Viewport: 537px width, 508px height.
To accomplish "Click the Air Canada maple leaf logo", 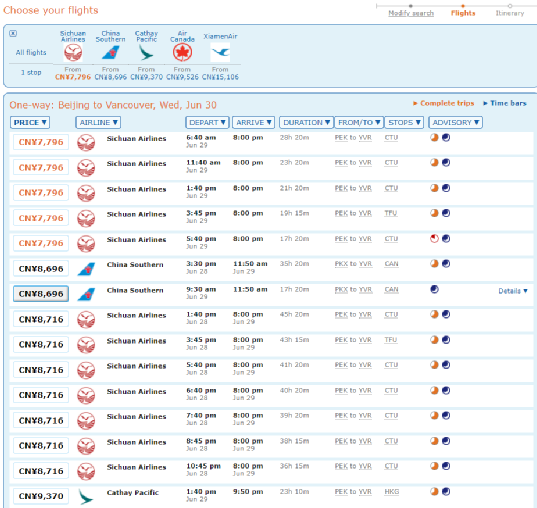I will [x=182, y=52].
